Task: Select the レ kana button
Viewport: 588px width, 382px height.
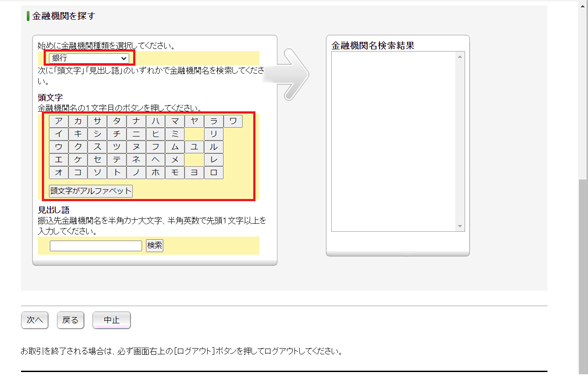Action: [214, 160]
